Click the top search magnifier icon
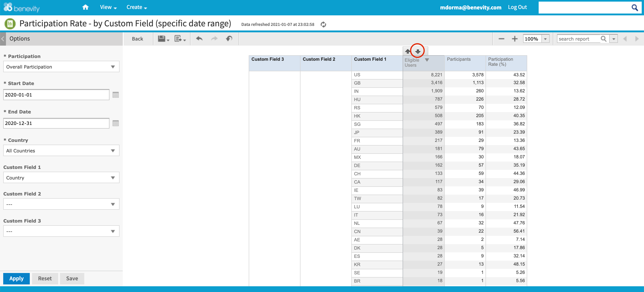This screenshot has height=292, width=644. pos(635,8)
